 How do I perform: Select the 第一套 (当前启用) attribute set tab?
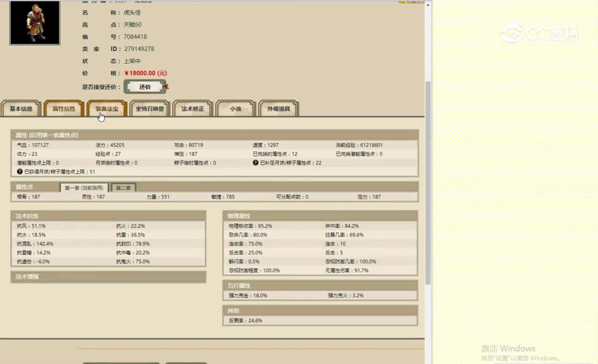[85, 188]
